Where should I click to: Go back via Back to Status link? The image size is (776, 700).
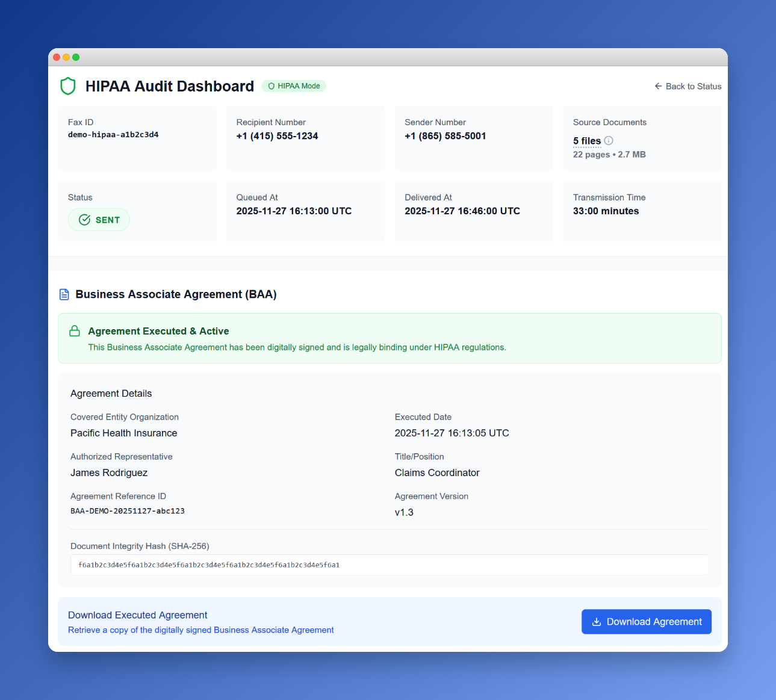point(688,86)
